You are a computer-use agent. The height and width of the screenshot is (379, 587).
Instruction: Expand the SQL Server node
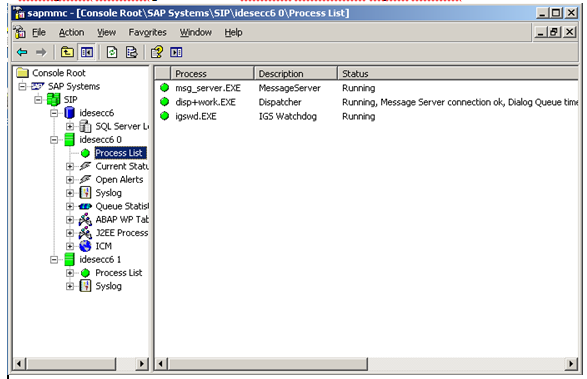point(70,127)
